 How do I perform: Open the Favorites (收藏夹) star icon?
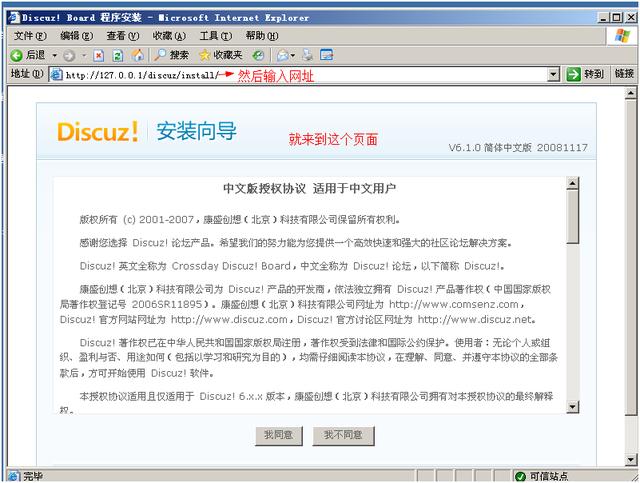(205, 55)
